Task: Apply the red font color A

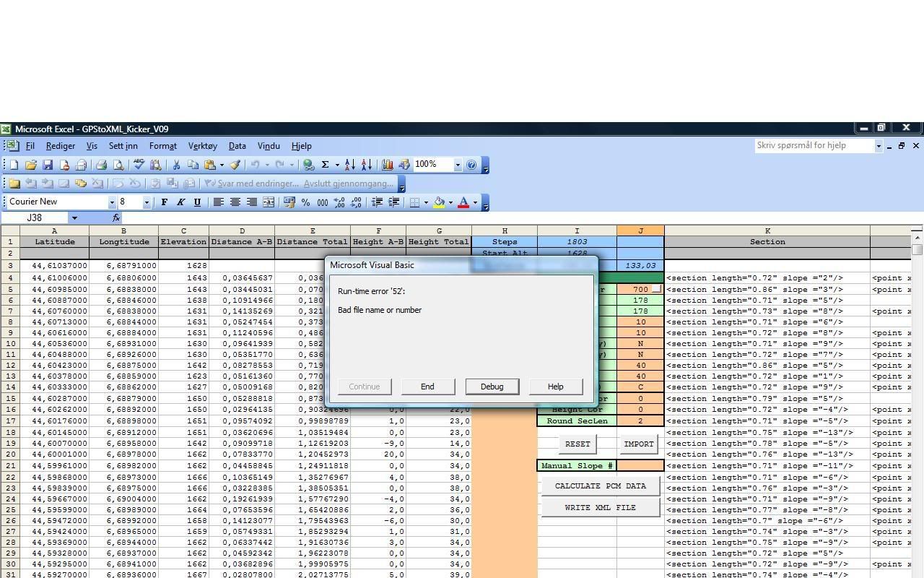Action: 463,202
